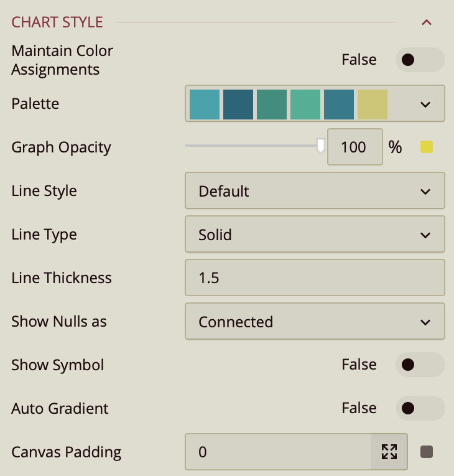
Task: Click the Canvas Padding expand arrows icon
Action: (x=389, y=452)
